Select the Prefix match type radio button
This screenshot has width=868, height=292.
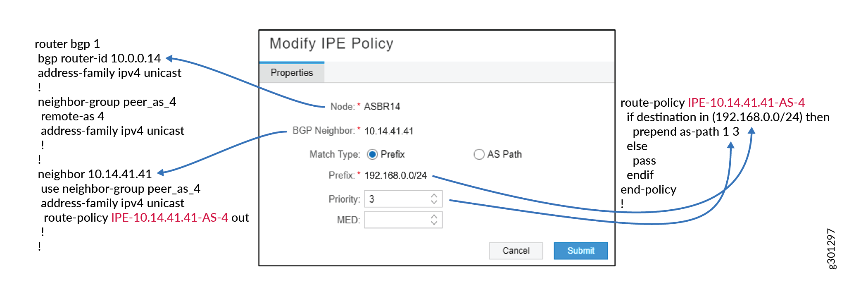pos(372,154)
